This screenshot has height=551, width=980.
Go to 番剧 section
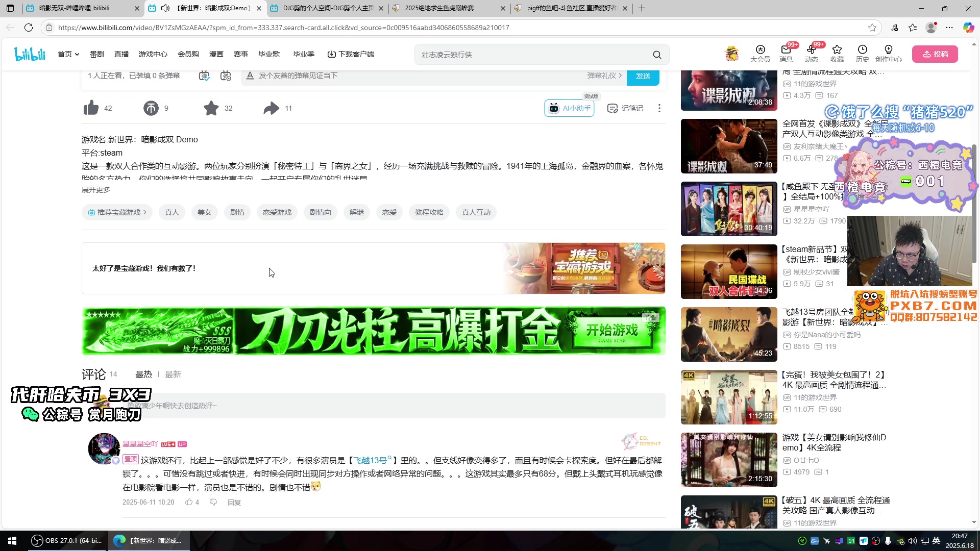96,54
